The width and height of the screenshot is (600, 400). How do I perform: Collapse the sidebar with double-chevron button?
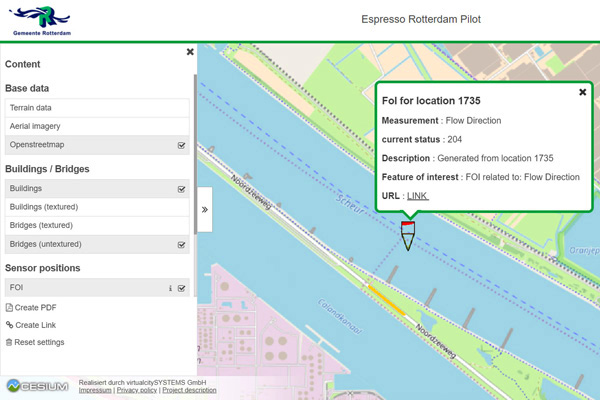pos(205,209)
